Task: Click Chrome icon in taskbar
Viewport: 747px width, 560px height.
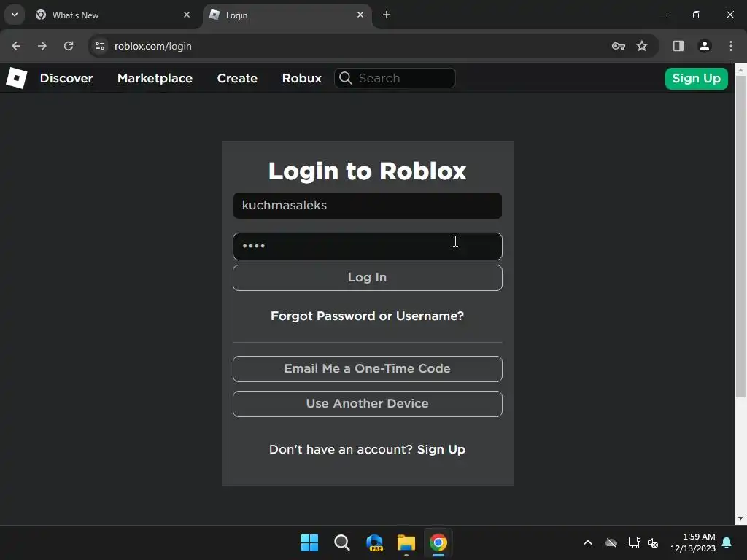Action: pos(438,542)
